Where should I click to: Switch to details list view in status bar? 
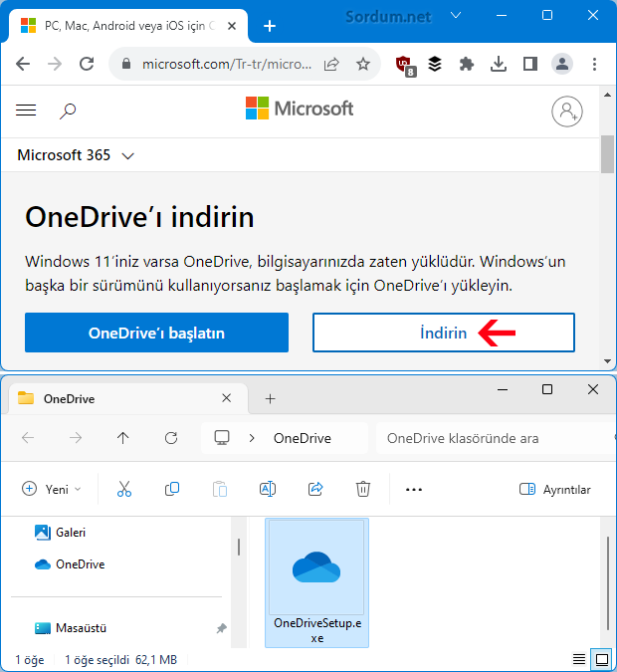coord(579,659)
